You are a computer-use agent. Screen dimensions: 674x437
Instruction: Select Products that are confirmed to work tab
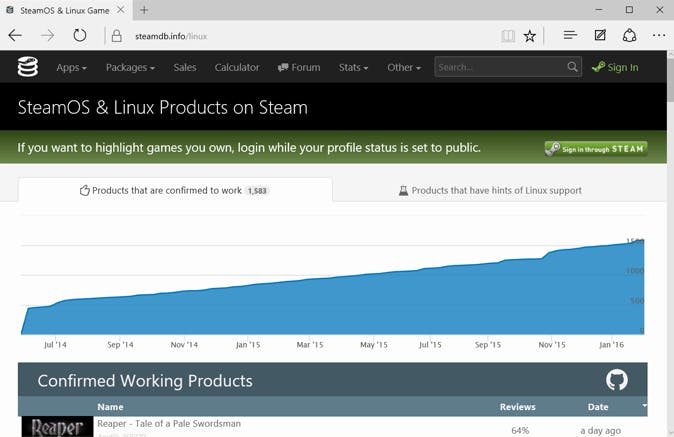pyautogui.click(x=175, y=190)
